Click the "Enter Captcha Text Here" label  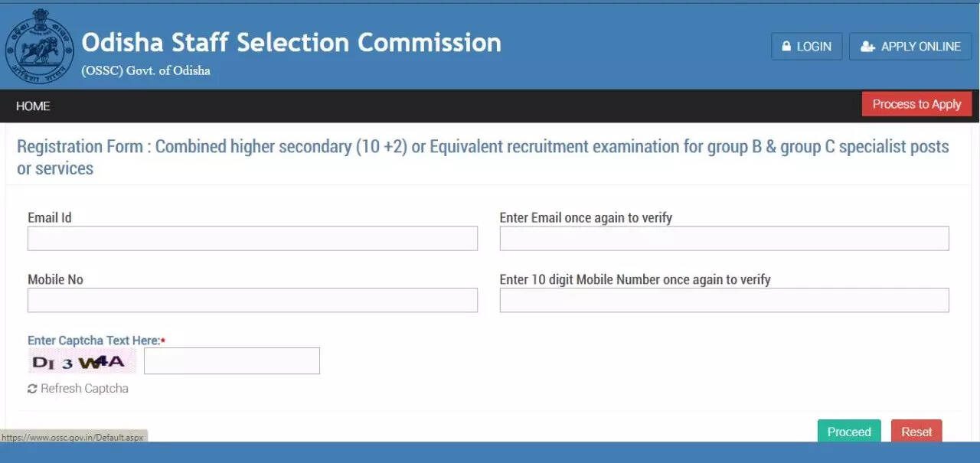pyautogui.click(x=94, y=341)
